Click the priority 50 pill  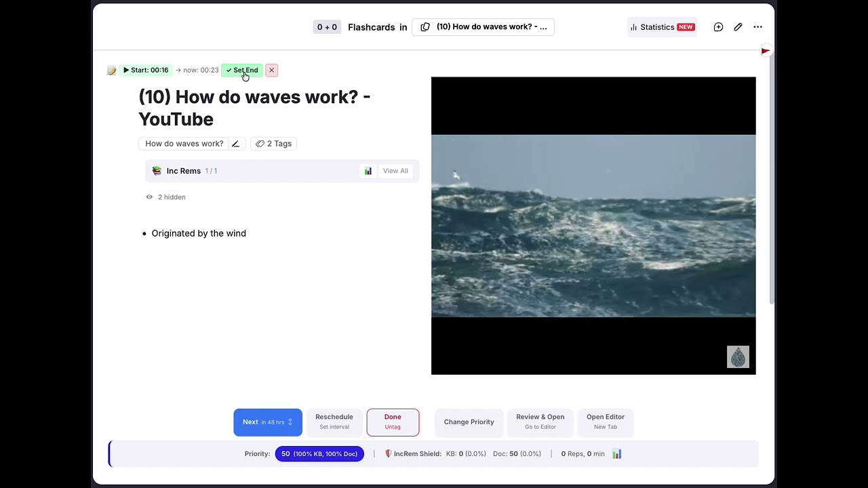[319, 454]
